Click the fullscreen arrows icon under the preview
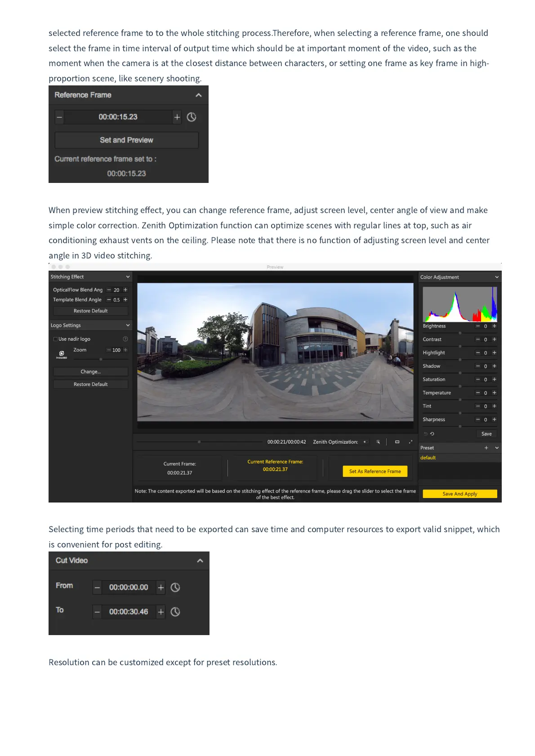Viewport: 535px width, 756px height. click(x=410, y=442)
